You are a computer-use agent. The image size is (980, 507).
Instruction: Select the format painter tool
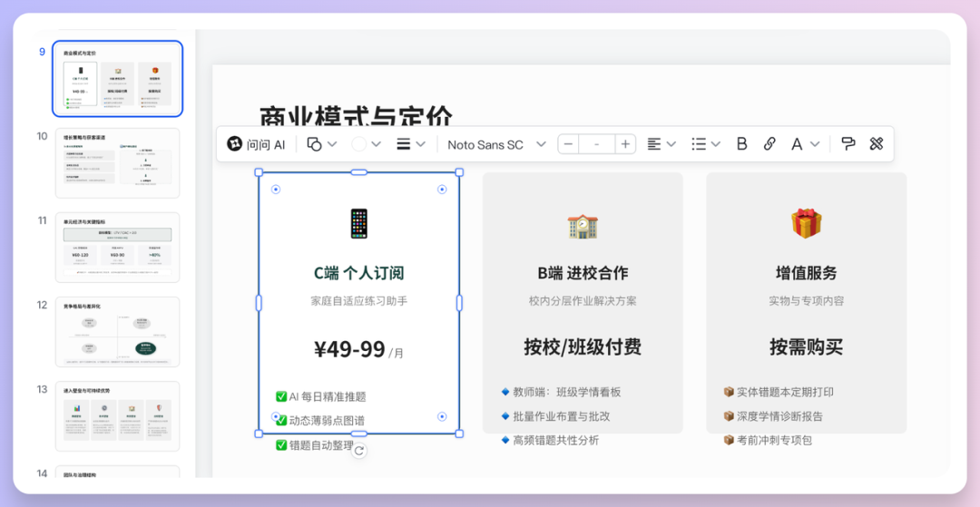tap(848, 144)
